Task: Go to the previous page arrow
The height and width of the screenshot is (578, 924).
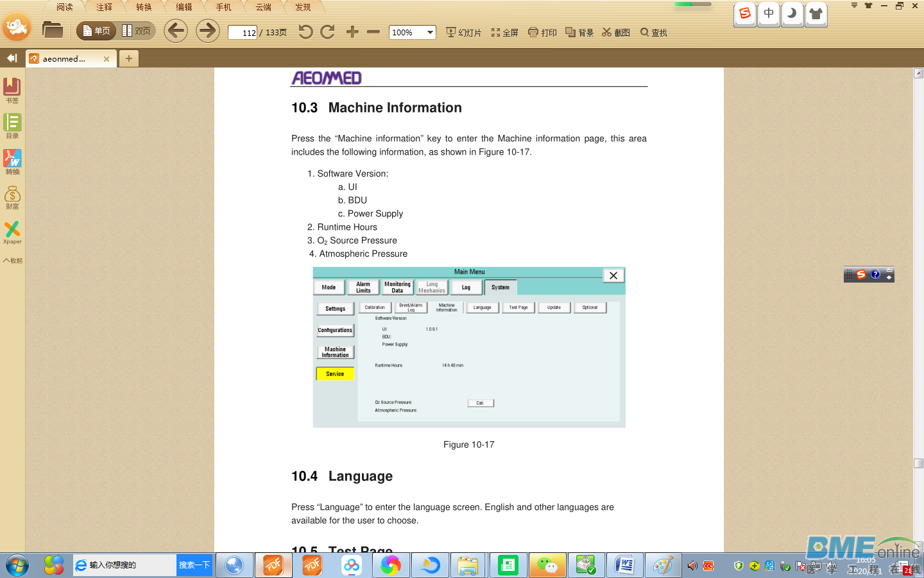Action: tap(176, 31)
